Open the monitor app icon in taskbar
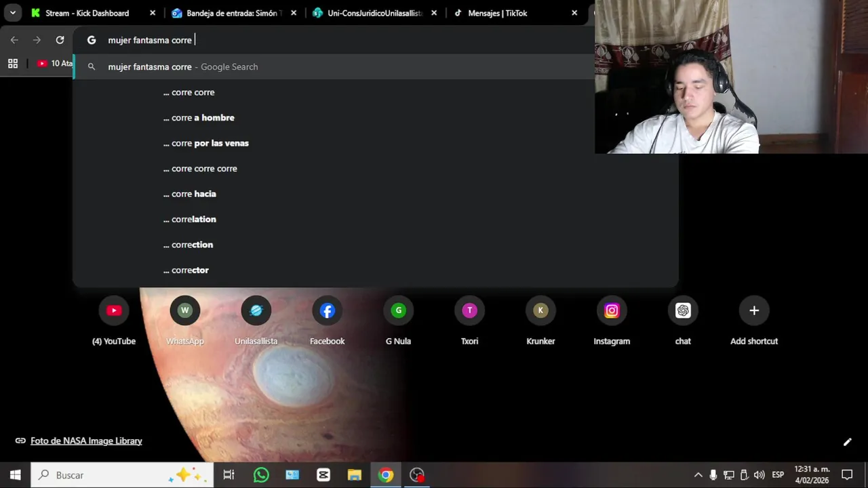 (292, 475)
